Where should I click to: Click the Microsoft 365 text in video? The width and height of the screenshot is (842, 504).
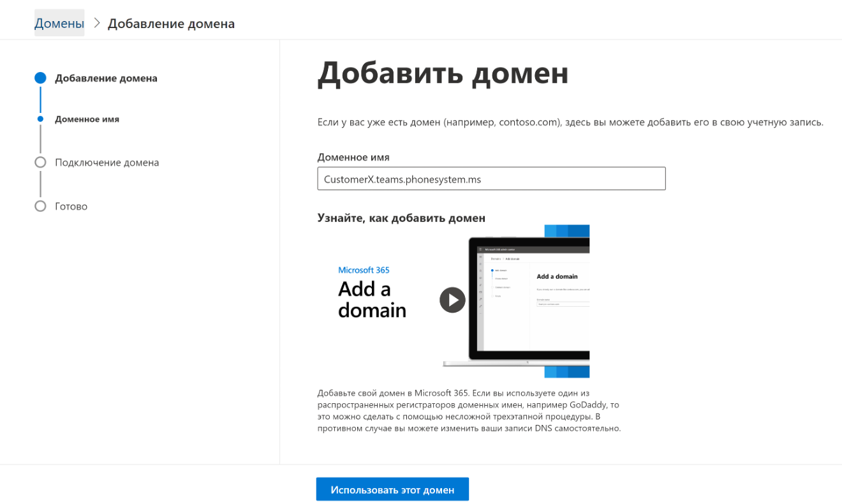click(364, 271)
